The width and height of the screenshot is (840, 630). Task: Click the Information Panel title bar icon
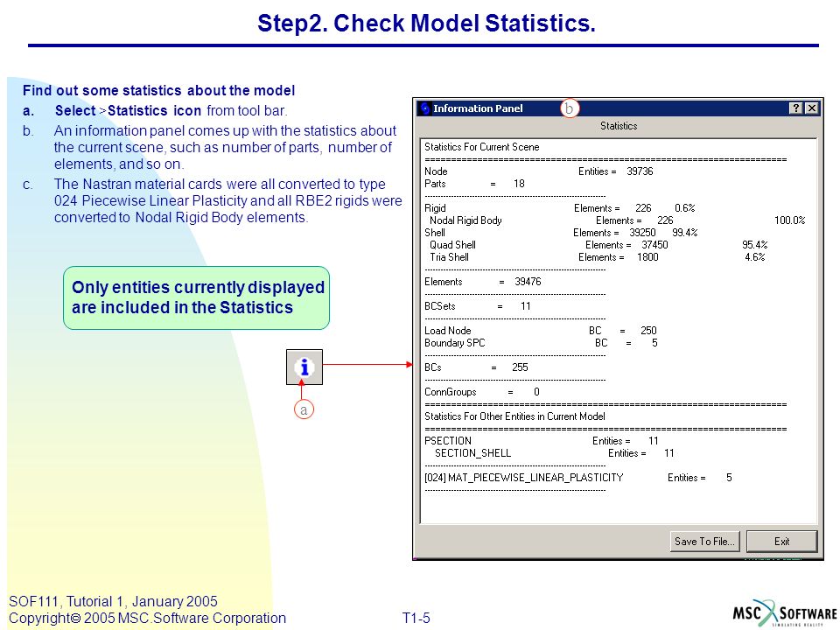[425, 108]
